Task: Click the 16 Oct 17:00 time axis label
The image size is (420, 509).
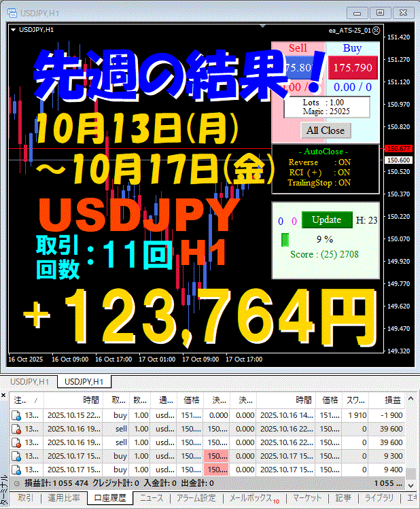Action: tap(113, 359)
